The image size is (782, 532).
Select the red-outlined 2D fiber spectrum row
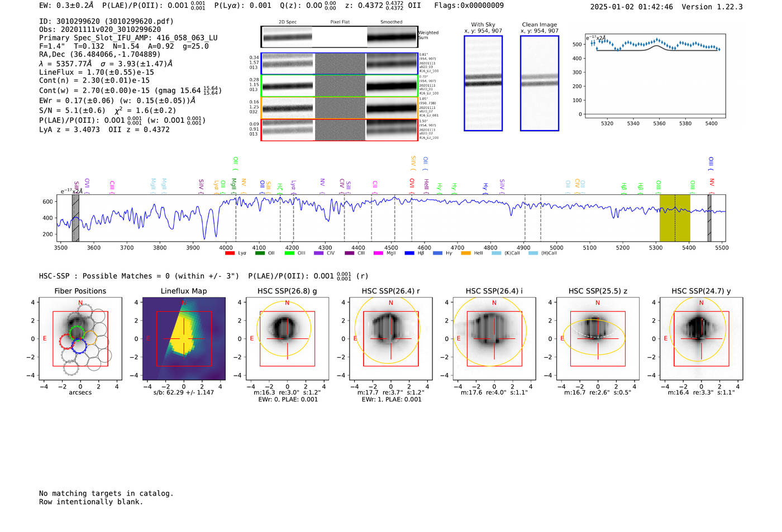(339, 130)
